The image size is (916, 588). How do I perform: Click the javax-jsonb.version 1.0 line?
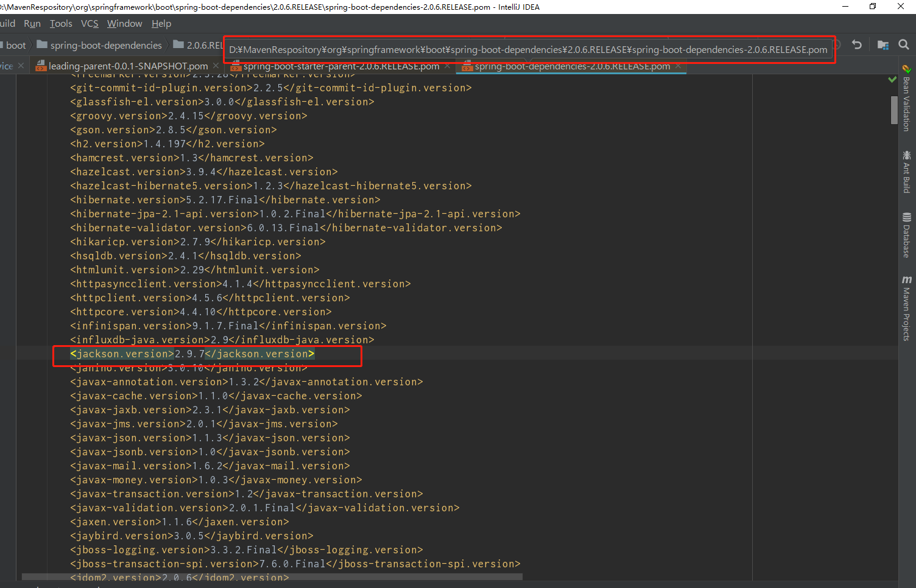pyautogui.click(x=210, y=452)
